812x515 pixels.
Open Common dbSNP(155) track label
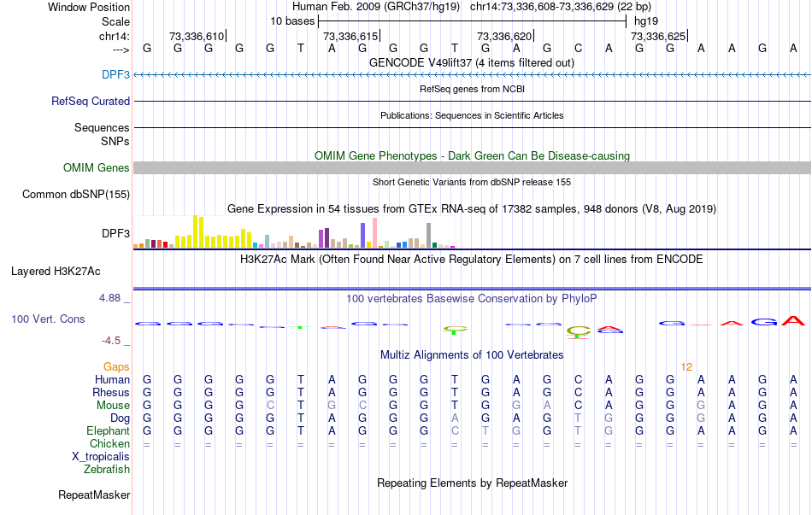[75, 194]
